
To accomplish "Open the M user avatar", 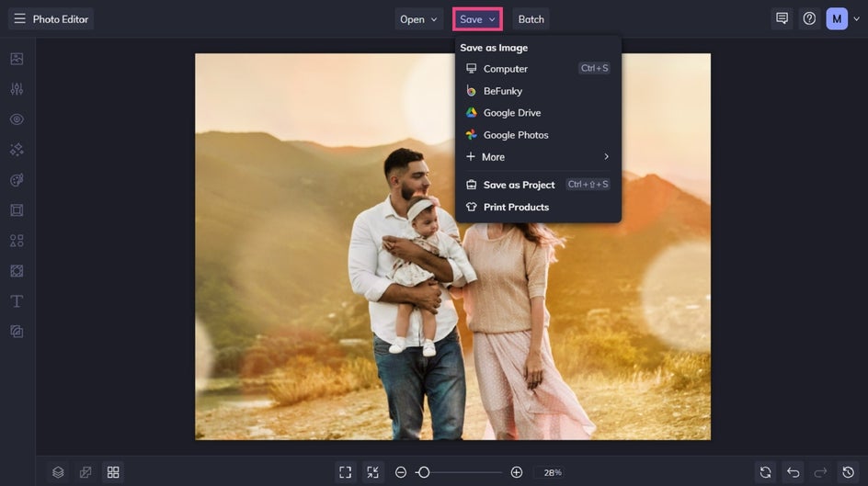I will [837, 18].
